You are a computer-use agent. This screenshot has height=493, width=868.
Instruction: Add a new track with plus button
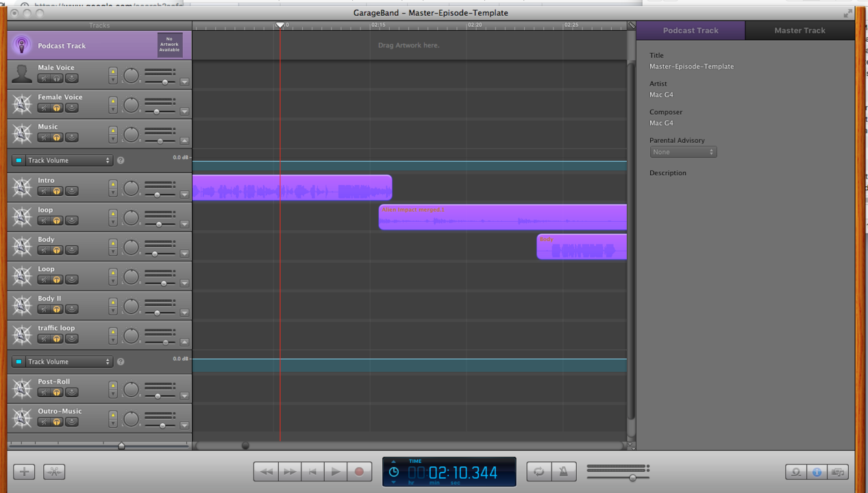point(24,471)
